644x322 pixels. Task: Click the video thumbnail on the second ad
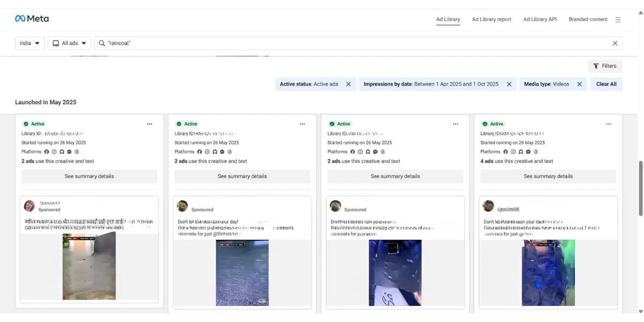tap(242, 272)
